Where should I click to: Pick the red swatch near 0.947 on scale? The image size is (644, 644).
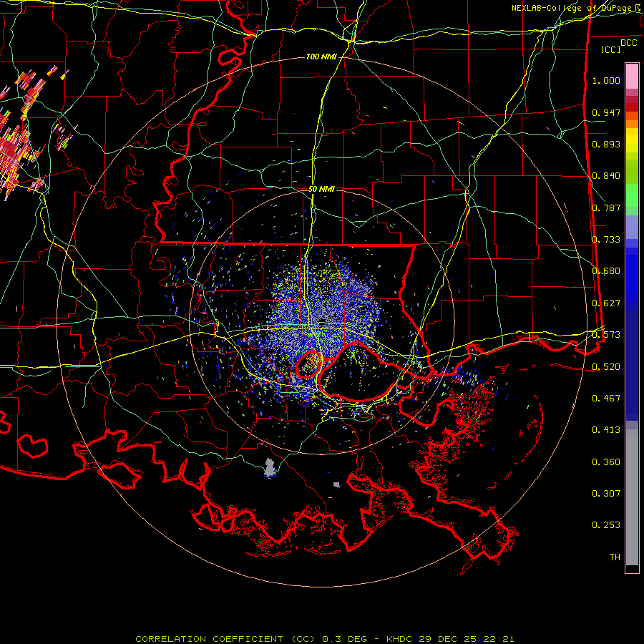tap(632, 107)
